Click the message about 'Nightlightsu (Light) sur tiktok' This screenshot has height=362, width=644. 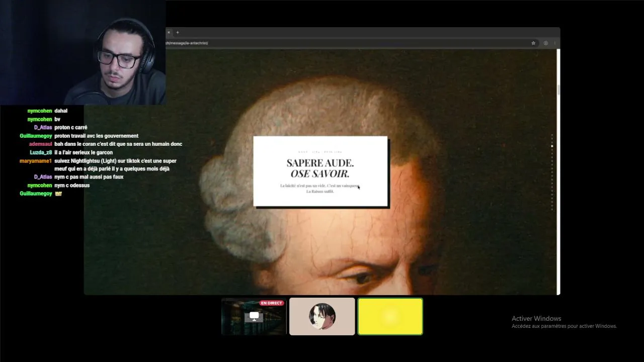click(x=115, y=165)
